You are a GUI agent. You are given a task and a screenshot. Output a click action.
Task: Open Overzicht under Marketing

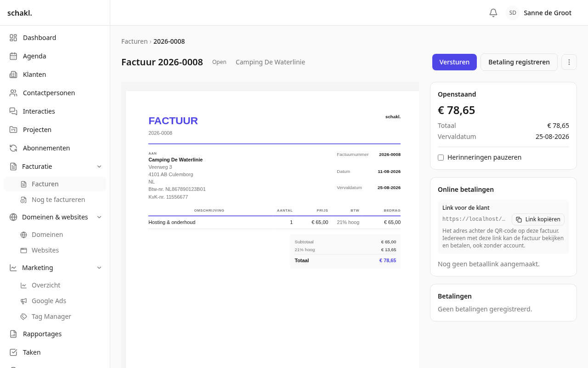click(55, 285)
